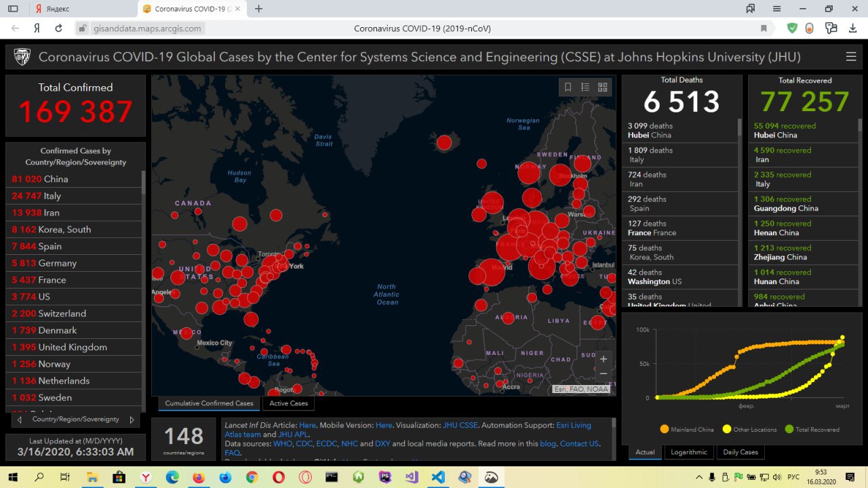Select the Actual chart tab

646,452
